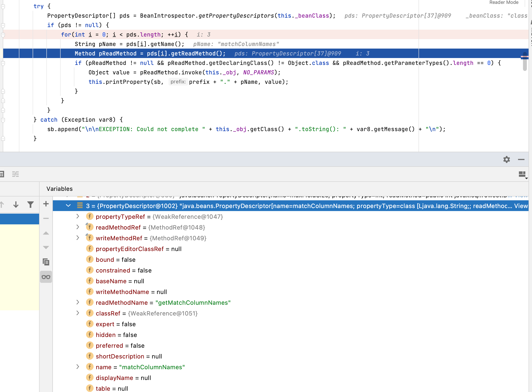The image size is (532, 392).
Task: Click the View link on element 3
Action: pos(521,206)
